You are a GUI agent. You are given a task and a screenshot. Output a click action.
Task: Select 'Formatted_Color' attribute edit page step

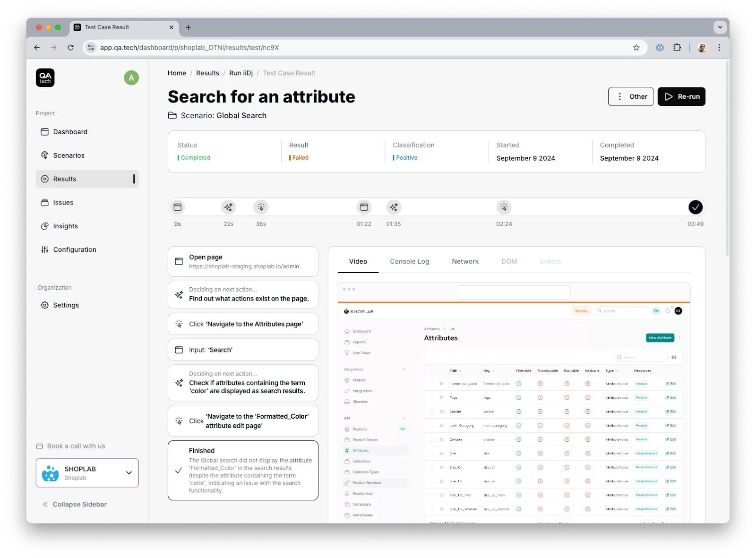[x=243, y=421]
